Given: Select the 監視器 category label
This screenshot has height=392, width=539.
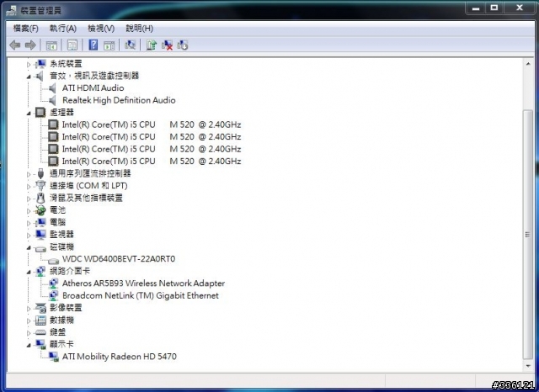Looking at the screenshot, I should click(61, 235).
